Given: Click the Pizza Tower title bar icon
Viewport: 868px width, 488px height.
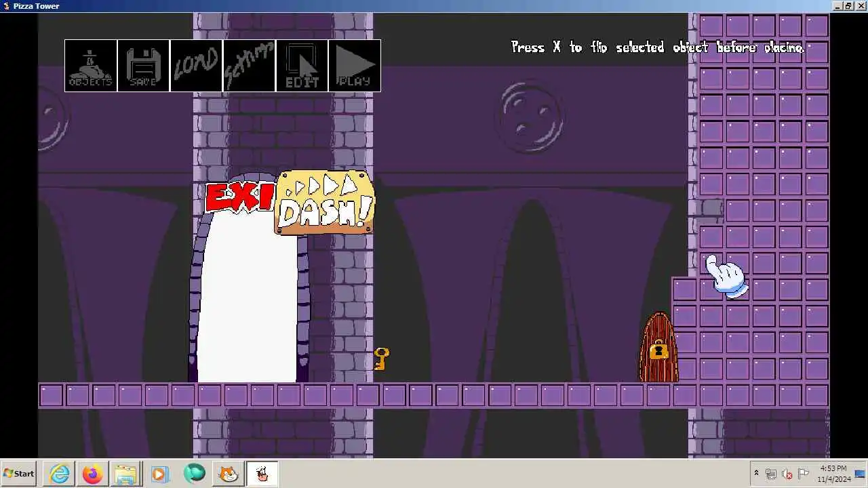Looking at the screenshot, I should [6, 6].
